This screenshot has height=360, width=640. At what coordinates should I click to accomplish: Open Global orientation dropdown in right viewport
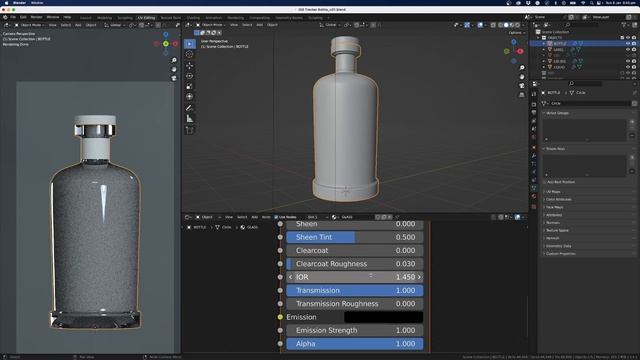(330, 25)
